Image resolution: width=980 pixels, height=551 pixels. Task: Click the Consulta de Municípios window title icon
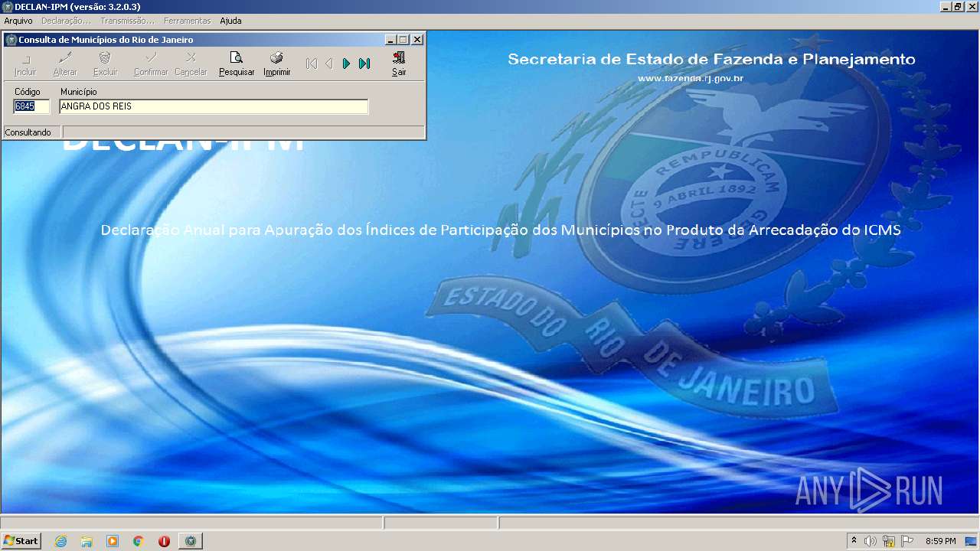(11, 40)
